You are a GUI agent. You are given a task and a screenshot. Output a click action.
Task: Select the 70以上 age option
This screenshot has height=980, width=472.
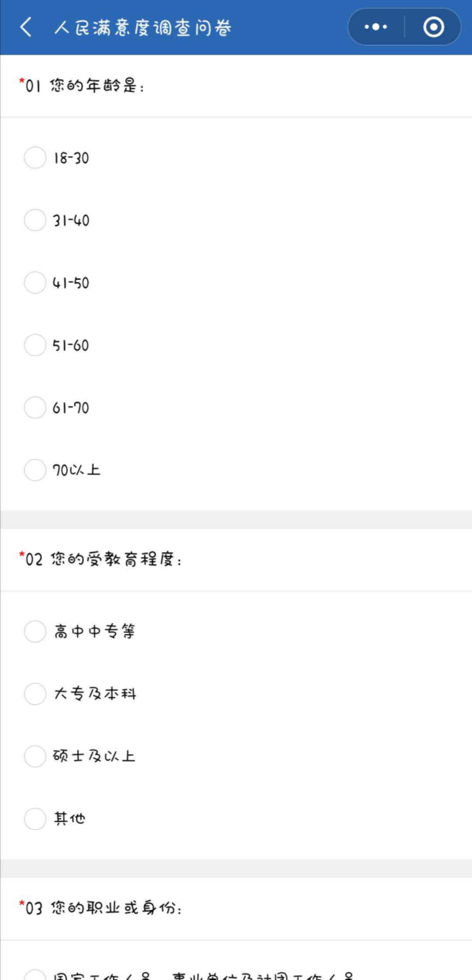click(35, 470)
